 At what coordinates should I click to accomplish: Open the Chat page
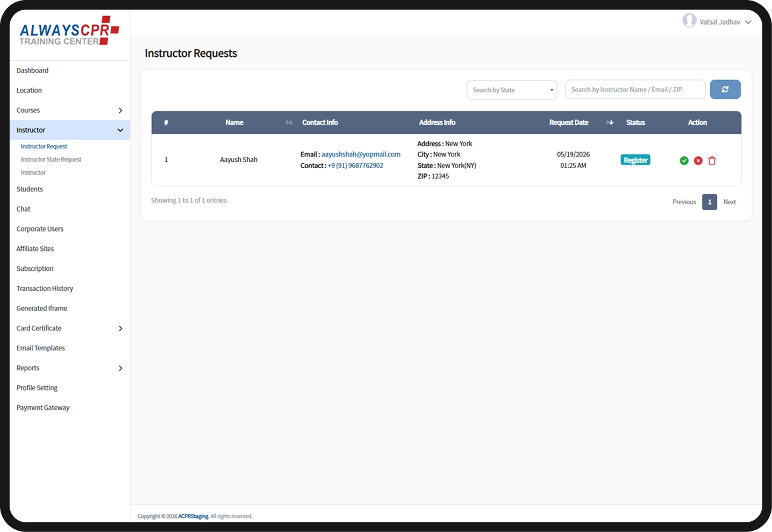click(x=23, y=209)
